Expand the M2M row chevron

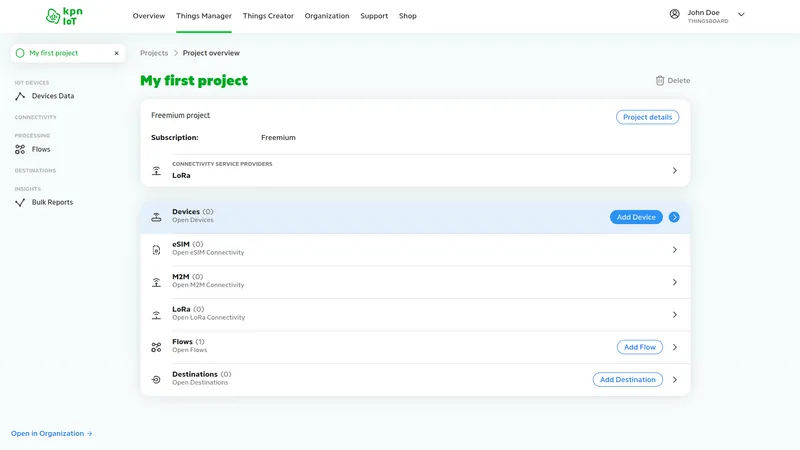coord(674,282)
